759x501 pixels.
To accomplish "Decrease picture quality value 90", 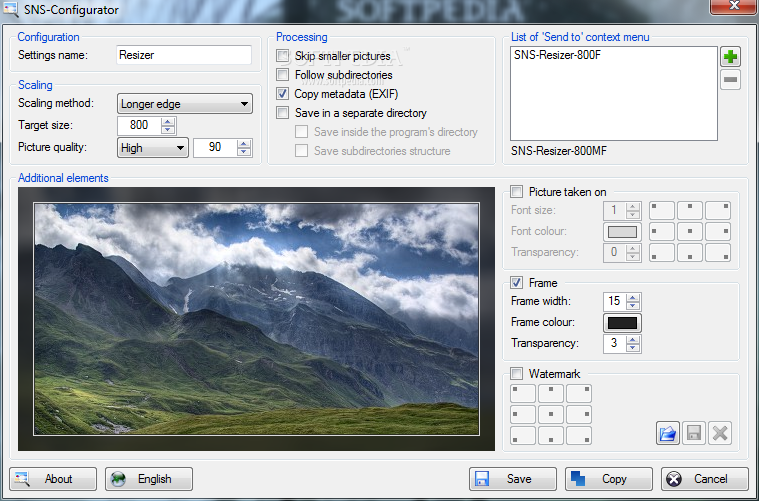I will pos(244,152).
